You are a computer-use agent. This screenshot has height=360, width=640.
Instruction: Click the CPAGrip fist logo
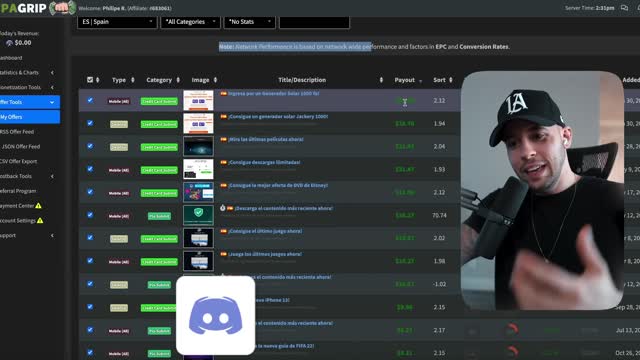pos(62,8)
